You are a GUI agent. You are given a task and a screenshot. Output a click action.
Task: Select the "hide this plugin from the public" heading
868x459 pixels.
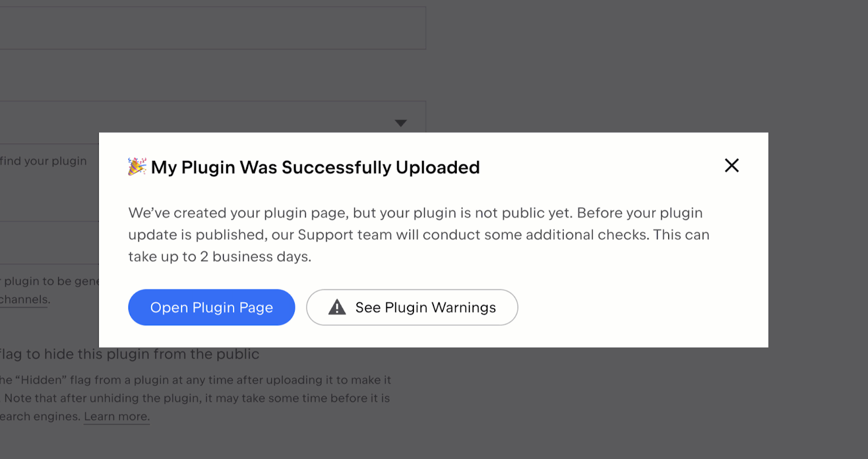point(130,354)
